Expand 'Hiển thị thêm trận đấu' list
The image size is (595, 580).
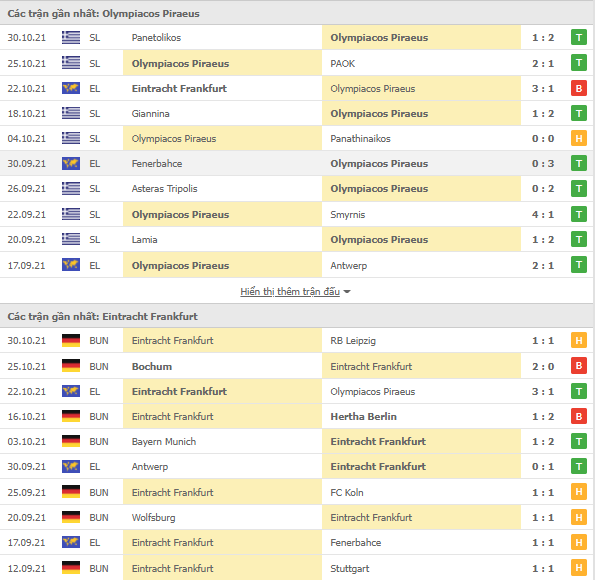290,292
